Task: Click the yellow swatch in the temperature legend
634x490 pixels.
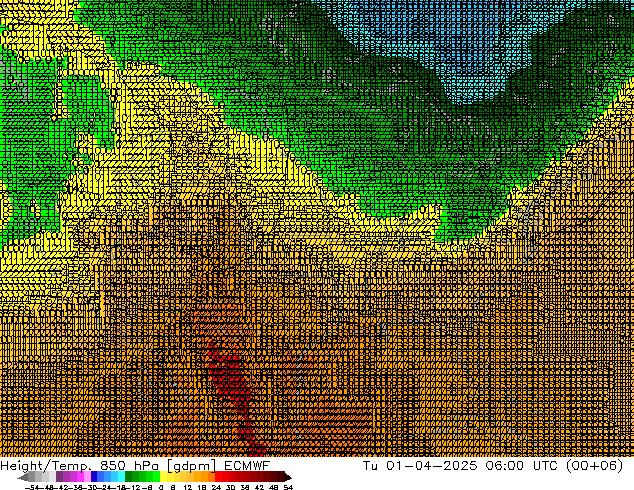Action: click(163, 477)
